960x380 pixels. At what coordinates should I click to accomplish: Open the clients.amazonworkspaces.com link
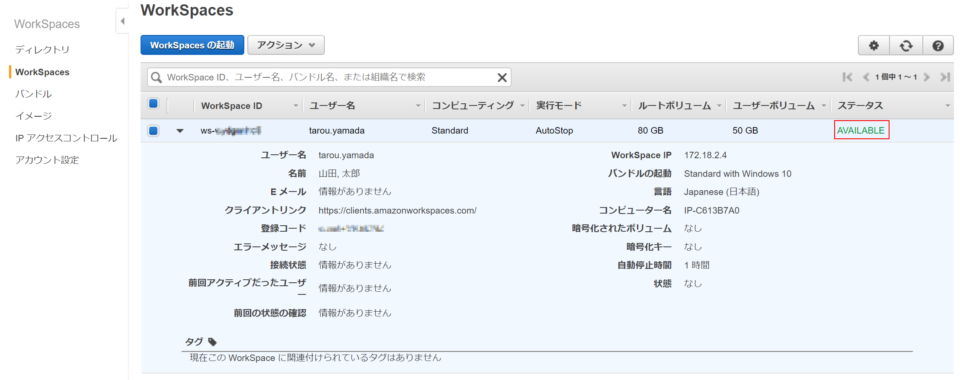[397, 210]
